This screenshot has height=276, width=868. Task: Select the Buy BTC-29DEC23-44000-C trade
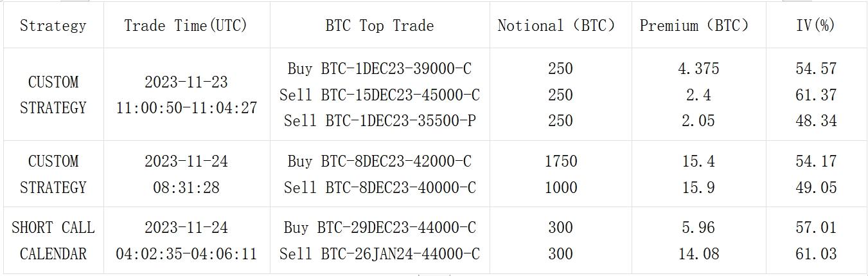[x=379, y=227]
